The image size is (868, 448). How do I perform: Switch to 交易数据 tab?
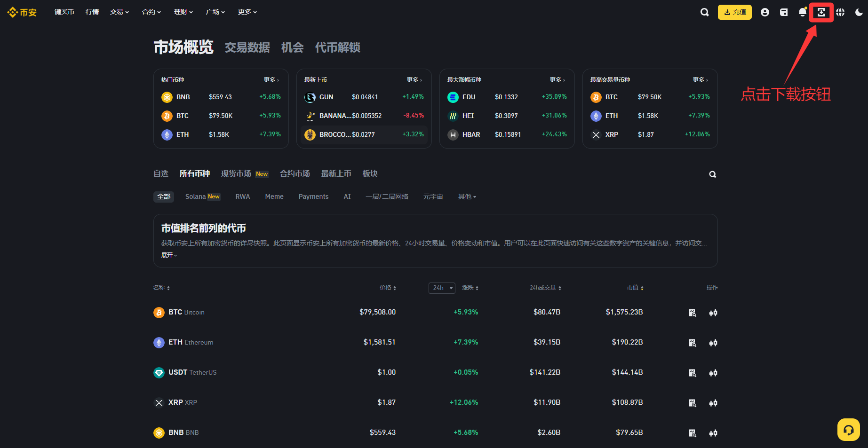coord(247,47)
